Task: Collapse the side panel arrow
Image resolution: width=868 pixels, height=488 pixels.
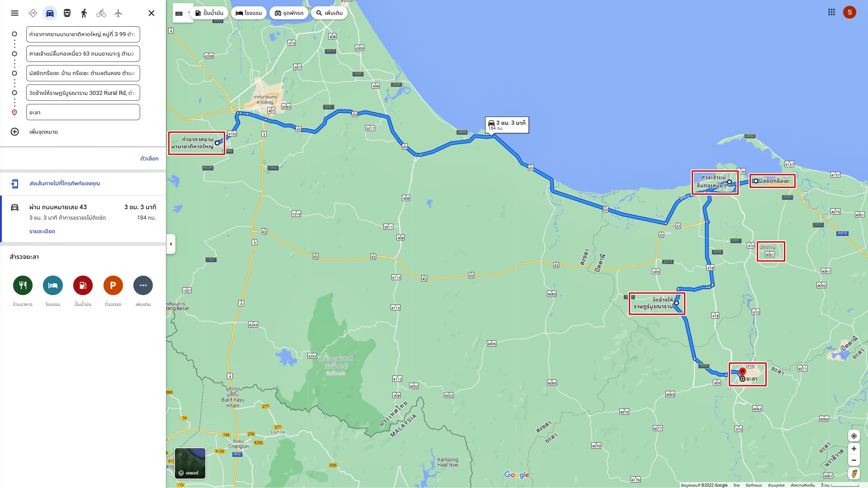Action: pyautogui.click(x=170, y=244)
